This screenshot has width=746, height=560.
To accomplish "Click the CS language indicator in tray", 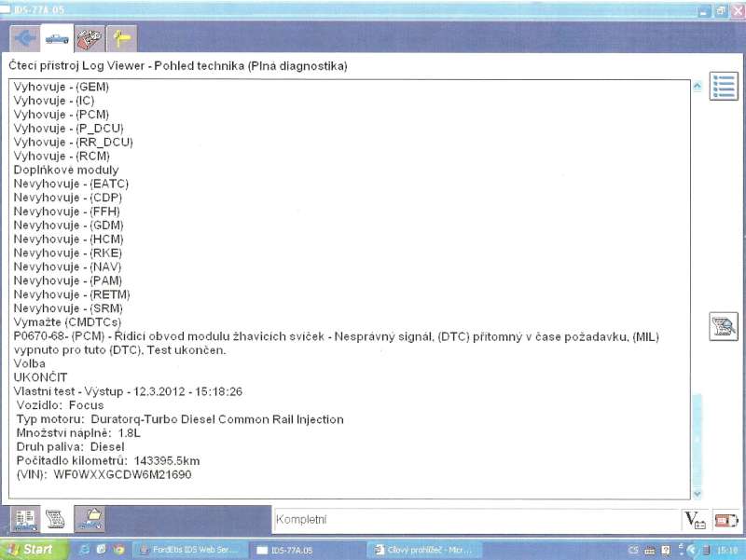I will (633, 550).
